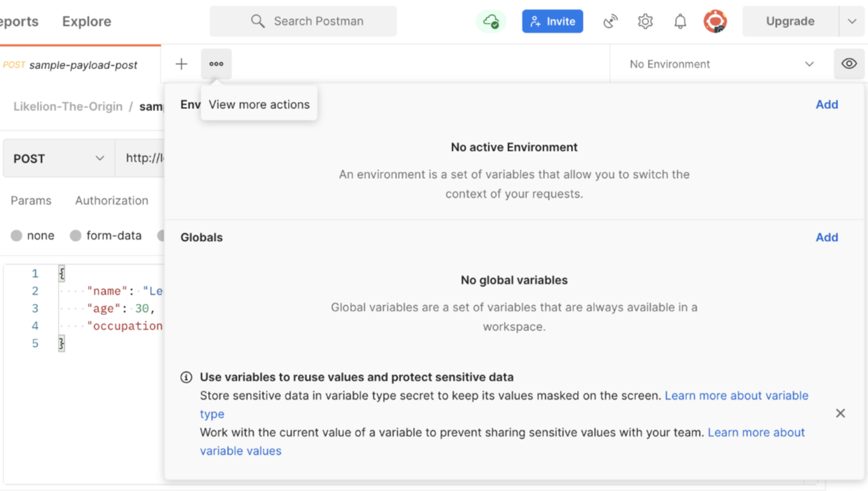
Task: Open a new tab with plus icon
Action: [182, 64]
